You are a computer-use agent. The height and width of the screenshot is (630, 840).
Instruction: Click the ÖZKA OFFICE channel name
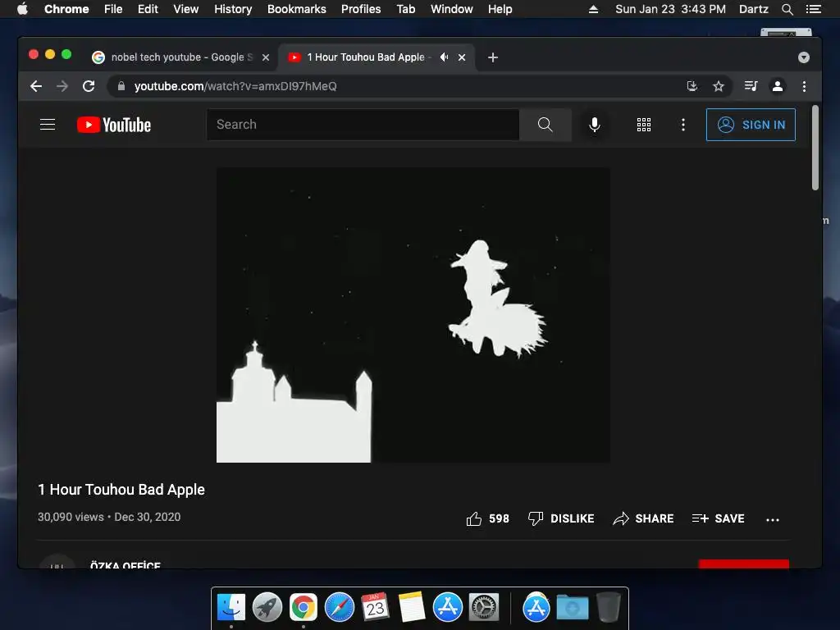[x=126, y=564]
